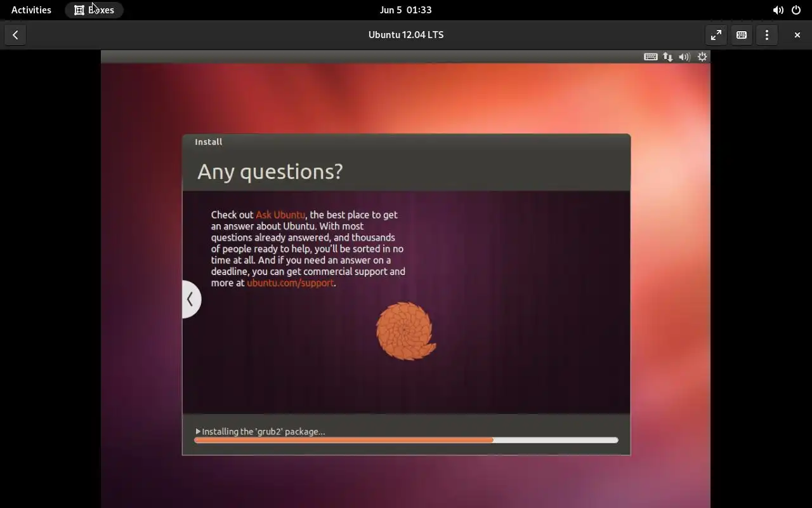Click the pangolin logo image
This screenshot has height=508, width=812.
[406, 331]
